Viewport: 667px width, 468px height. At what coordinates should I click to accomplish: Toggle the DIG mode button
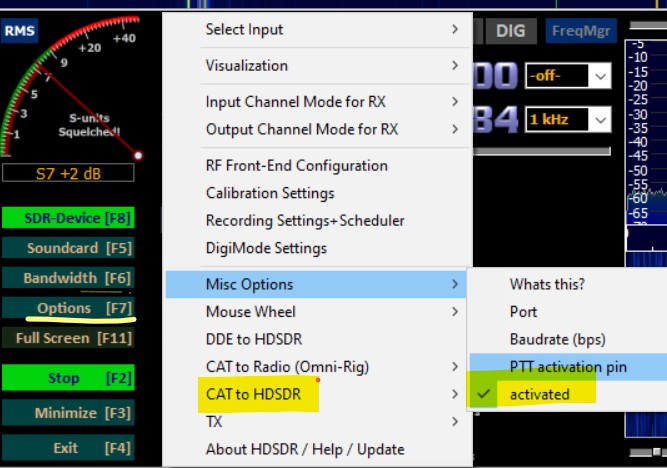[510, 31]
